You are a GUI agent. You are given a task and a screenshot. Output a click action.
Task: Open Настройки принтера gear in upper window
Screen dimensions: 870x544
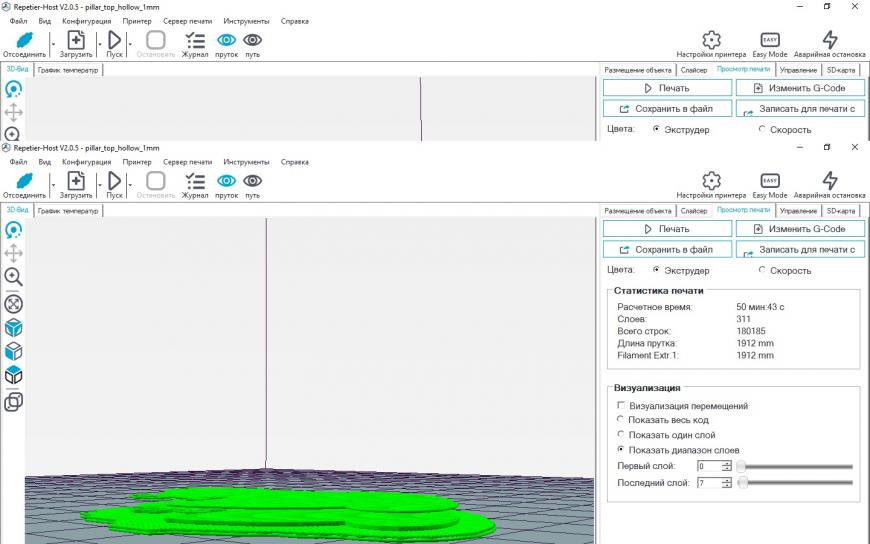point(711,39)
